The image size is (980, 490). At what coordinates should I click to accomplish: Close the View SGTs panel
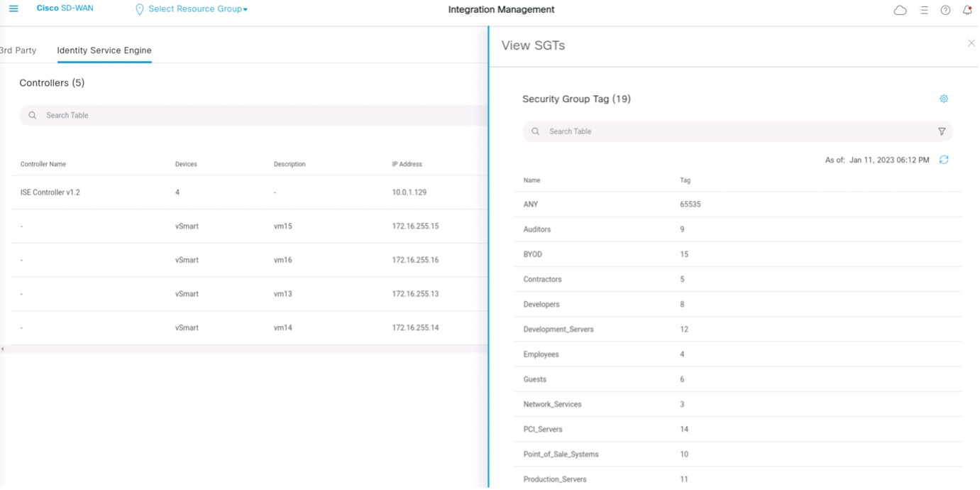coord(971,43)
